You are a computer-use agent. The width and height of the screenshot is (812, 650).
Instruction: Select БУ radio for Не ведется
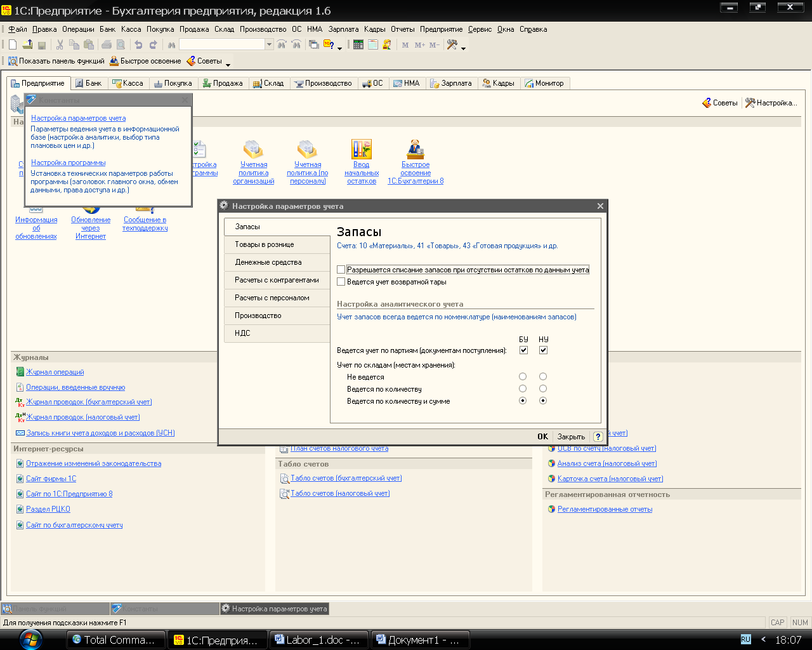[523, 376]
